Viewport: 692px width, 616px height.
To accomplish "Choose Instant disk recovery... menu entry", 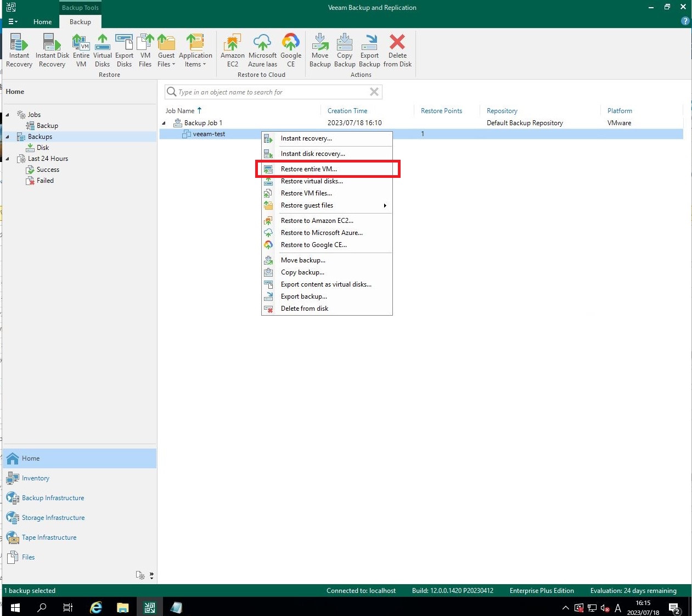I will pos(327,154).
